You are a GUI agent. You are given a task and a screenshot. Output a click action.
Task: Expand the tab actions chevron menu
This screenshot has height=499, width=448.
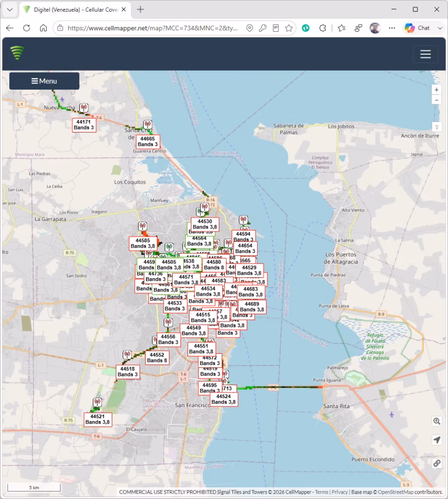point(10,10)
